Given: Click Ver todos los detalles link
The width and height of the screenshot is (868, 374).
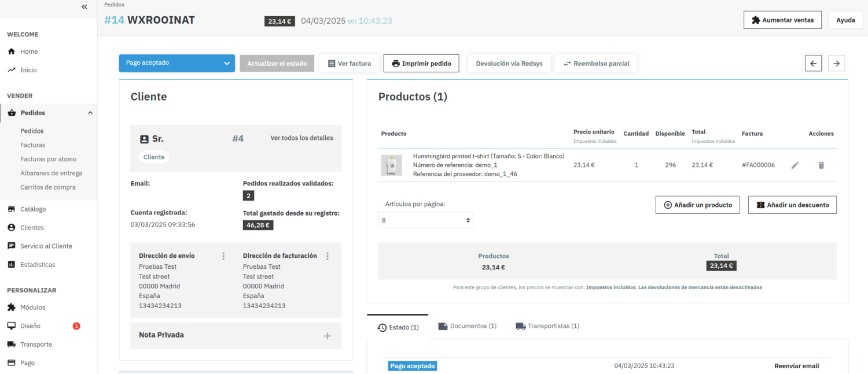Looking at the screenshot, I should click(x=301, y=138).
